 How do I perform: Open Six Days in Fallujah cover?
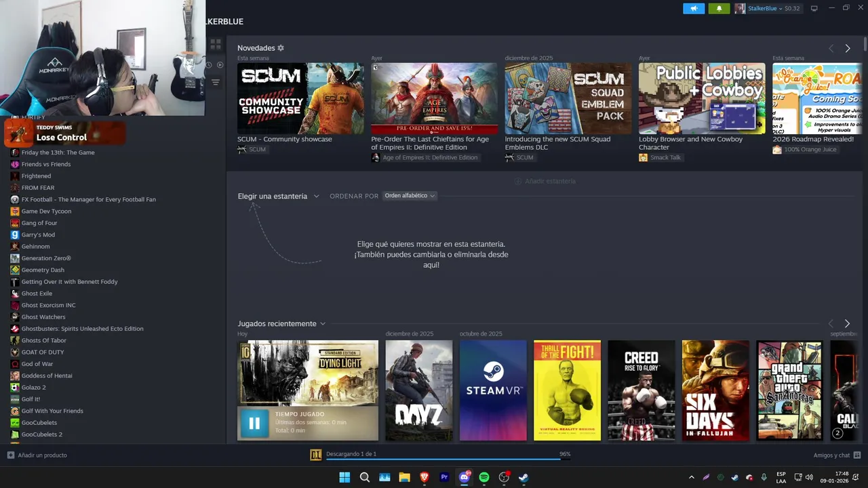715,390
